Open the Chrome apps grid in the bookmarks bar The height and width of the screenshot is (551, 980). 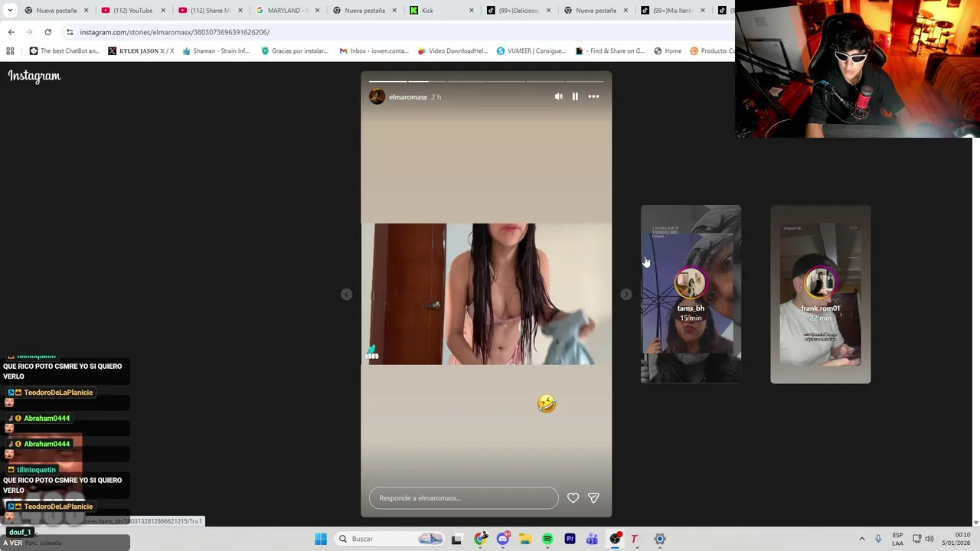tap(10, 51)
